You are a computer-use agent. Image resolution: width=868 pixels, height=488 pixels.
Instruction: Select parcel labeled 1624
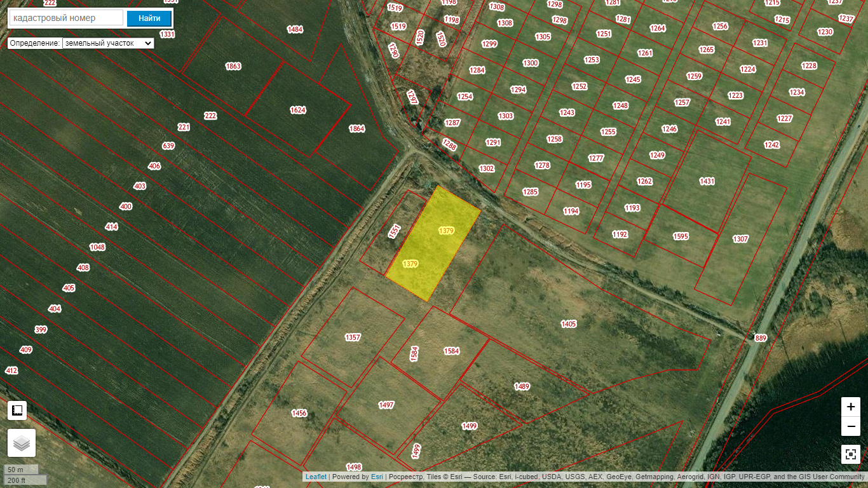pos(298,110)
